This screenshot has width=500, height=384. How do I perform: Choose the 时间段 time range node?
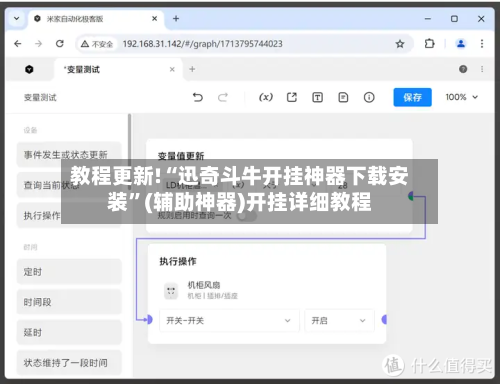tap(69, 302)
